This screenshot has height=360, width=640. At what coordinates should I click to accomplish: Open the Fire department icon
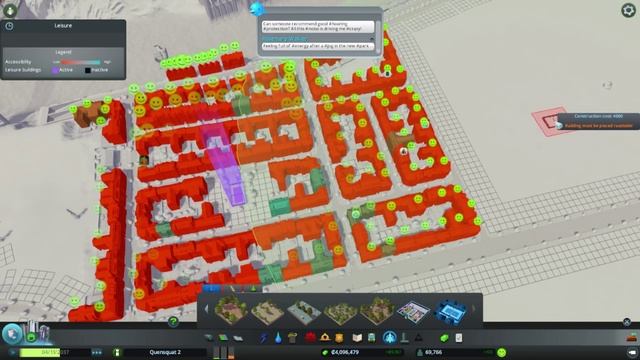[325, 337]
